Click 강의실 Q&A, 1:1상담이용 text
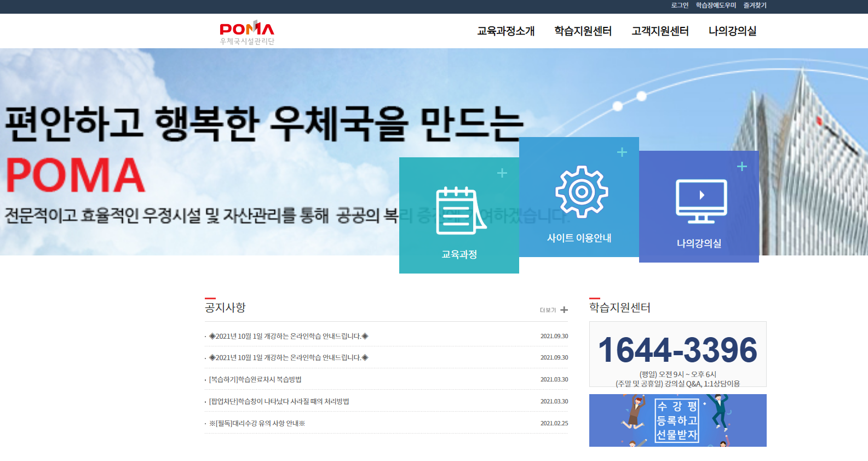This screenshot has width=868, height=461. pyautogui.click(x=702, y=384)
